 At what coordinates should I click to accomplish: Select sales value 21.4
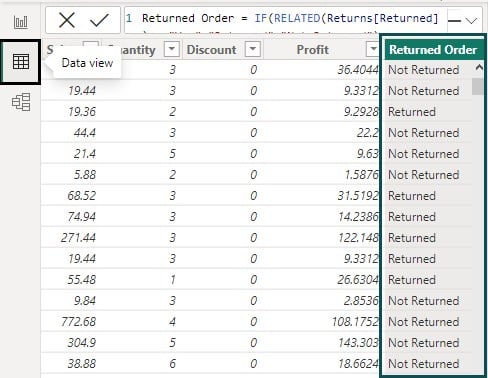click(x=85, y=154)
